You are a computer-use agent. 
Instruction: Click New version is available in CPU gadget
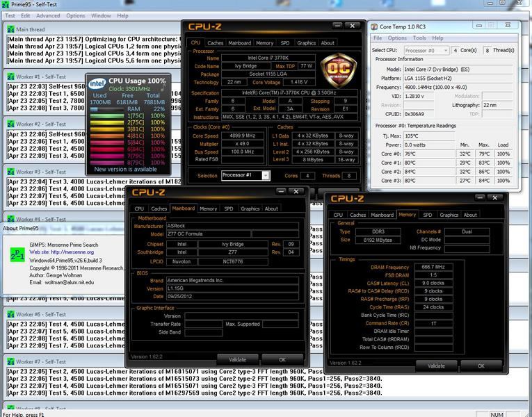pos(126,169)
